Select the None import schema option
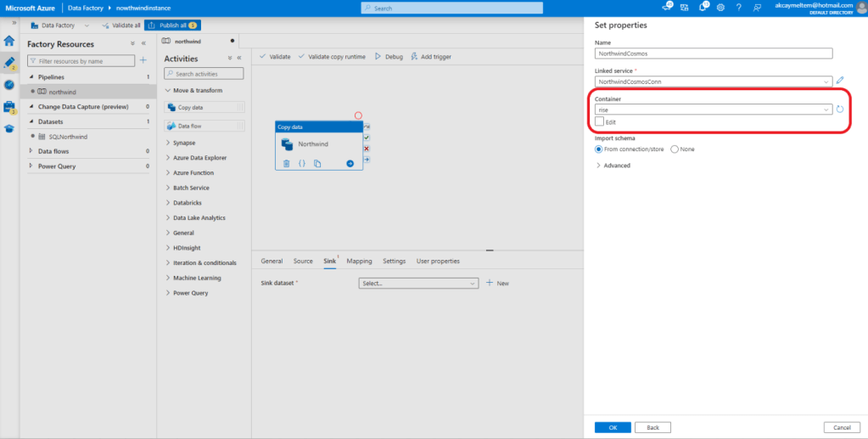 (675, 149)
